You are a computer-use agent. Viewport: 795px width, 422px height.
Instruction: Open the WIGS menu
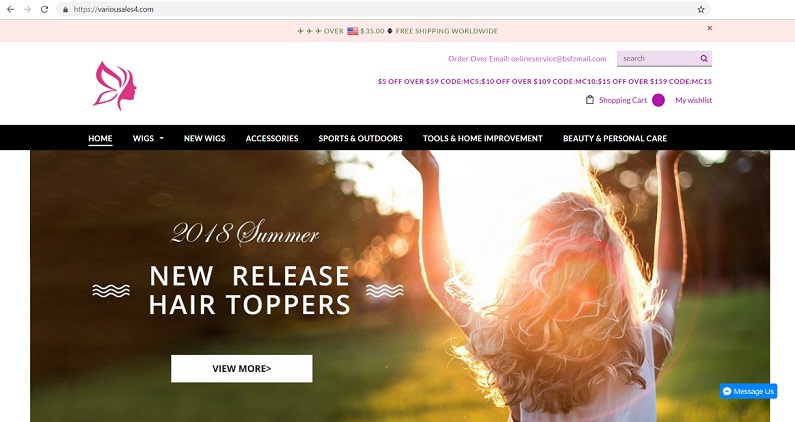coord(143,138)
